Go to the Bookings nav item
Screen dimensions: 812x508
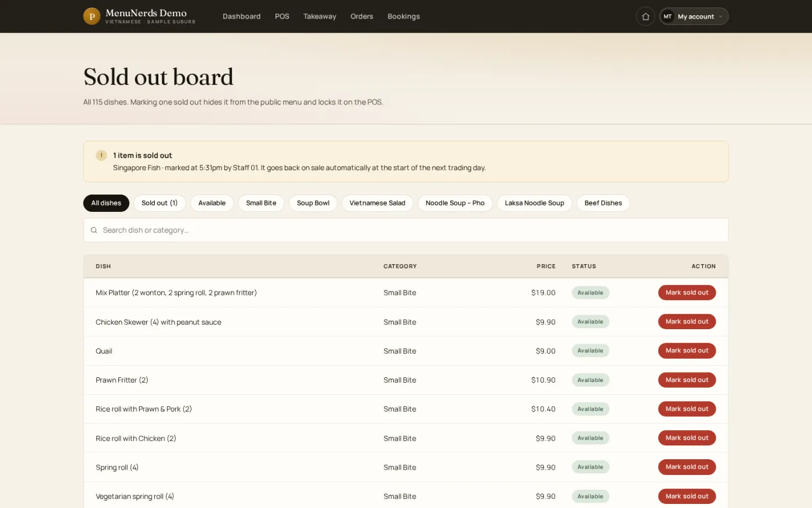pos(404,16)
